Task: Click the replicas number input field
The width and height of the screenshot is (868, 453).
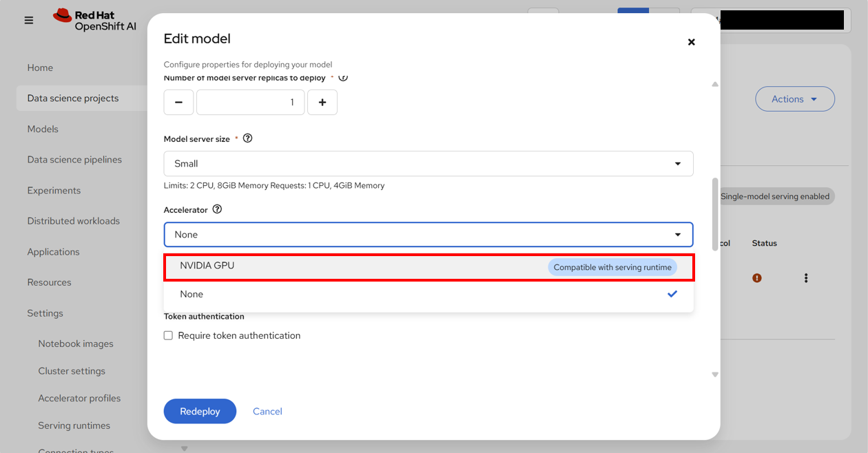Action: click(x=251, y=102)
